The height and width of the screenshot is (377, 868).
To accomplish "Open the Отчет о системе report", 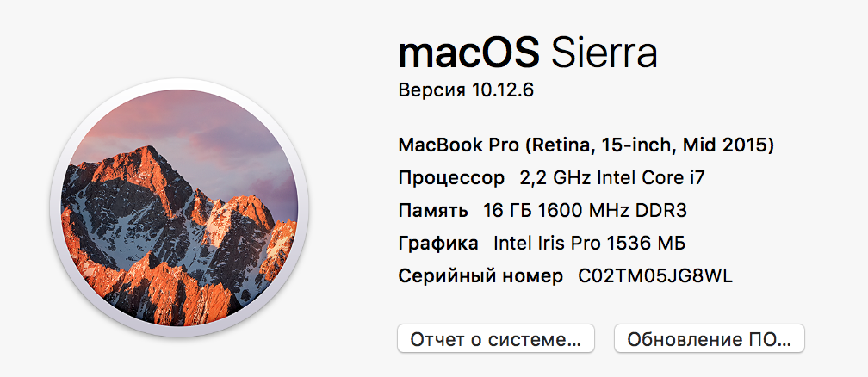I will tap(495, 338).
